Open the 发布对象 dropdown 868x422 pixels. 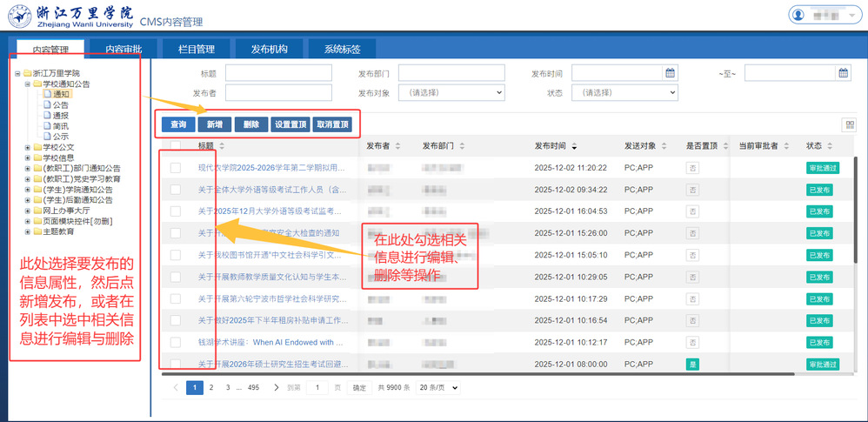coord(451,92)
